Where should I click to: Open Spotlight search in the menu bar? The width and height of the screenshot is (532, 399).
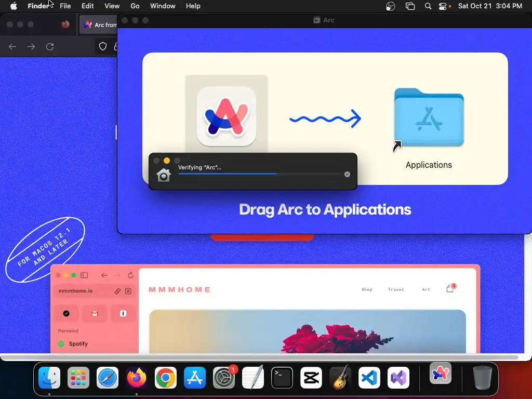[x=428, y=6]
